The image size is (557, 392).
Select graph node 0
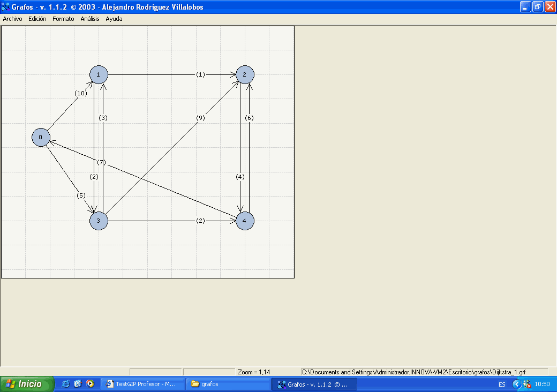(40, 138)
